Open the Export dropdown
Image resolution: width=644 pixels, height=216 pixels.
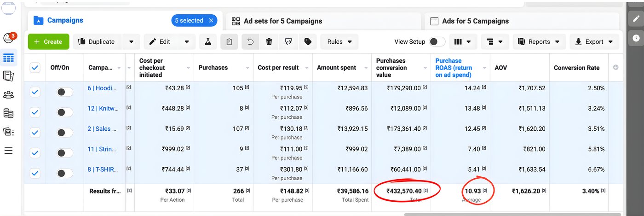(x=594, y=41)
